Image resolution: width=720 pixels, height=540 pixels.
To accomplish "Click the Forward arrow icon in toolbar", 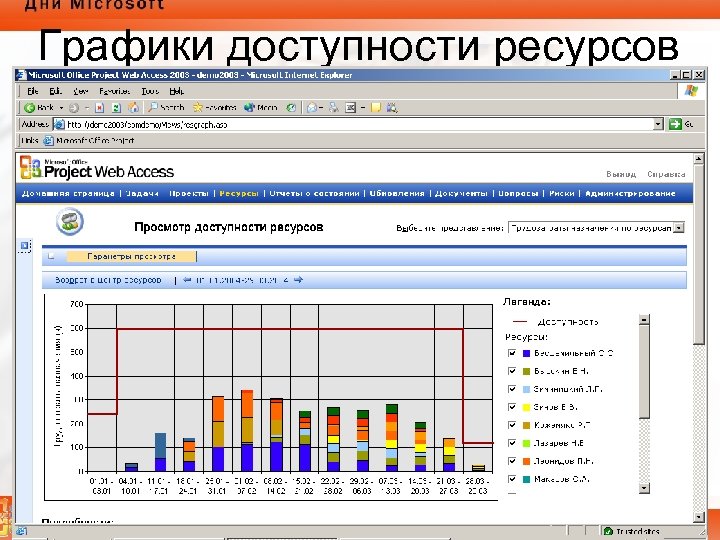I will point(74,108).
